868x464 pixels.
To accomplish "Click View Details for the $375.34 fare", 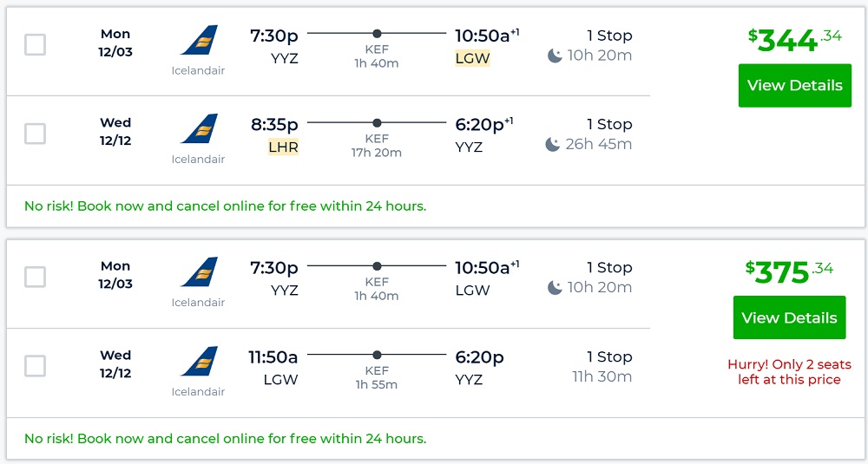I will pyautogui.click(x=789, y=317).
